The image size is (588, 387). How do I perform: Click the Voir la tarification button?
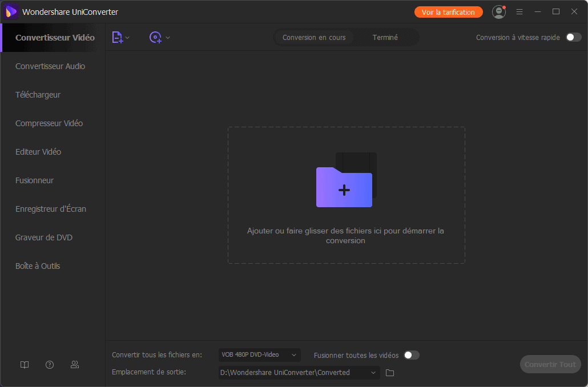[449, 12]
